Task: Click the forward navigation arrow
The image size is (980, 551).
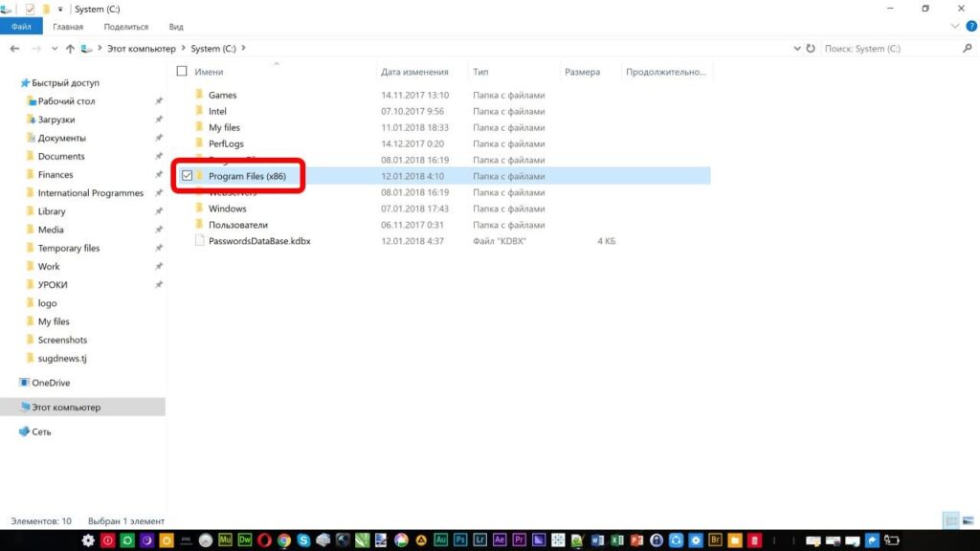Action: tap(37, 48)
